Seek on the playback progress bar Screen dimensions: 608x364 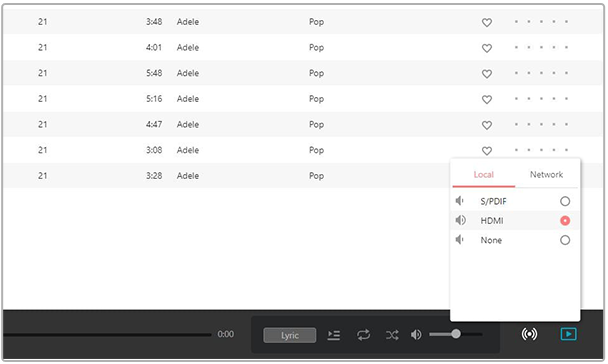(x=107, y=335)
